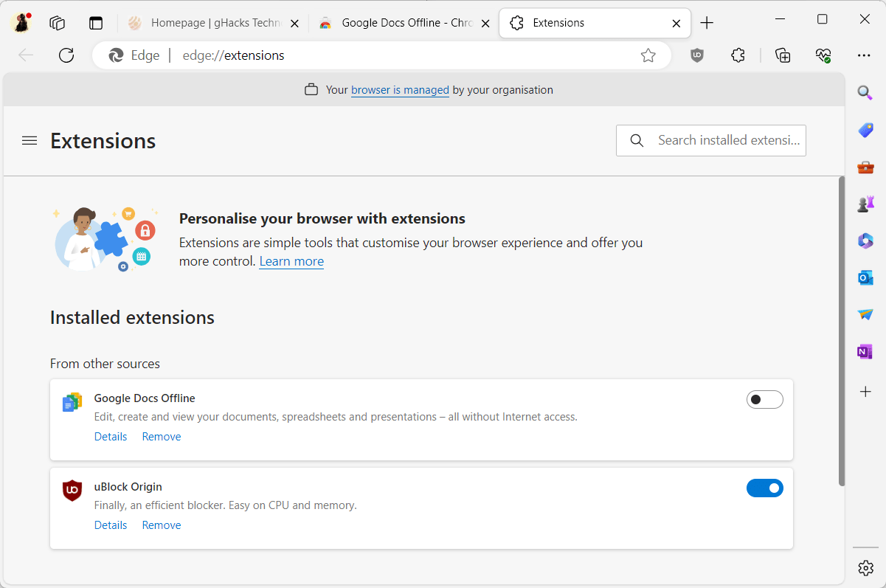This screenshot has width=886, height=588.
Task: Launch Outlook from the sidebar
Action: [x=865, y=277]
